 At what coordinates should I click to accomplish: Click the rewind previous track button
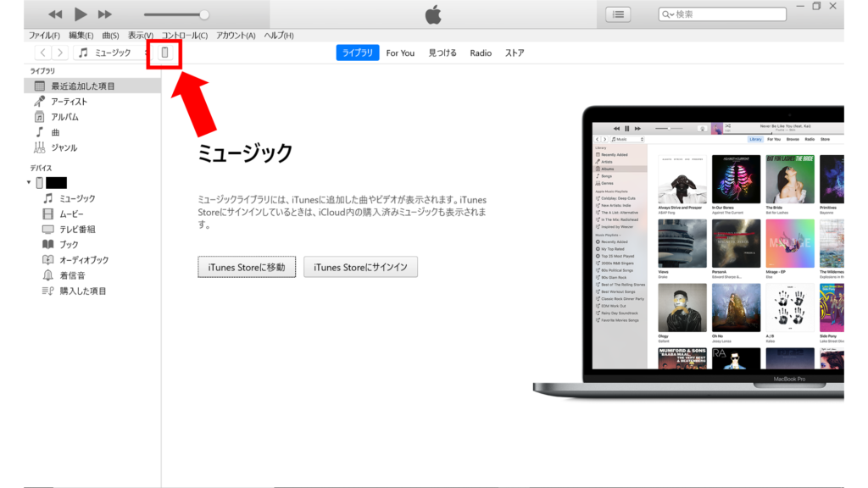(x=55, y=14)
